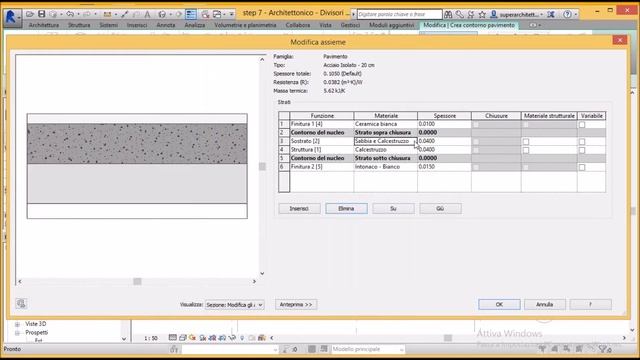Tick Variabile checkbox for Struttura [1]
This screenshot has width=640, height=360.
pyautogui.click(x=582, y=150)
